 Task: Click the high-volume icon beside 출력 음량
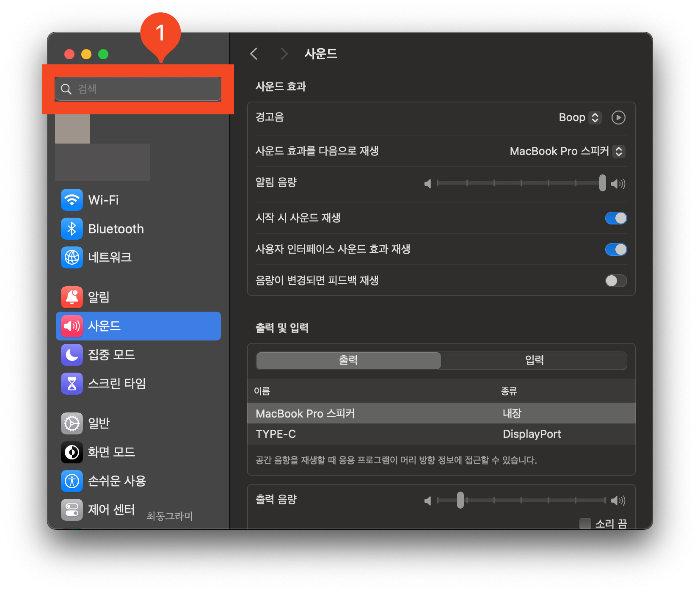[618, 501]
